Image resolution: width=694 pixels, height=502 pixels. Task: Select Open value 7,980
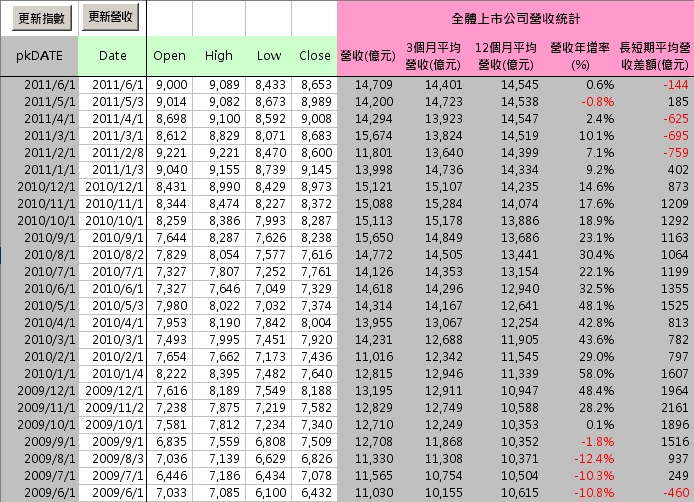tap(170, 305)
